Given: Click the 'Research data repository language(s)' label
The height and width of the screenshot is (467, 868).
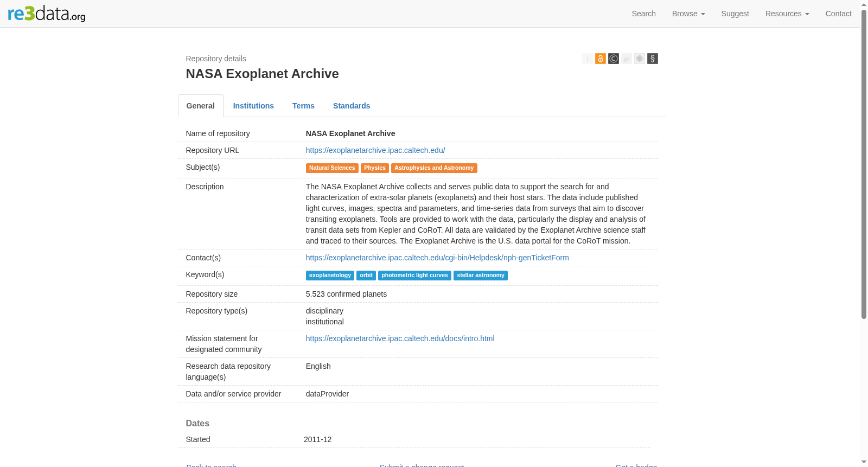Looking at the screenshot, I should pyautogui.click(x=228, y=372).
